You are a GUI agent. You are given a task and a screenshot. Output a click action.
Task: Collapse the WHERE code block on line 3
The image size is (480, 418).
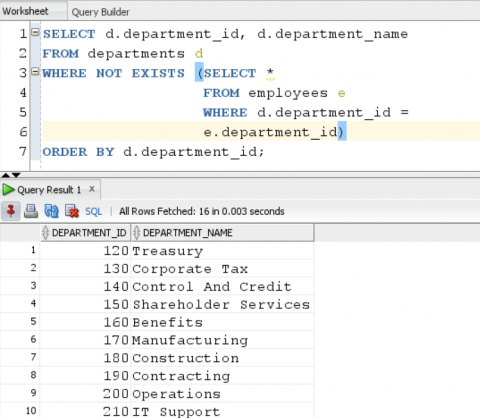(x=35, y=71)
